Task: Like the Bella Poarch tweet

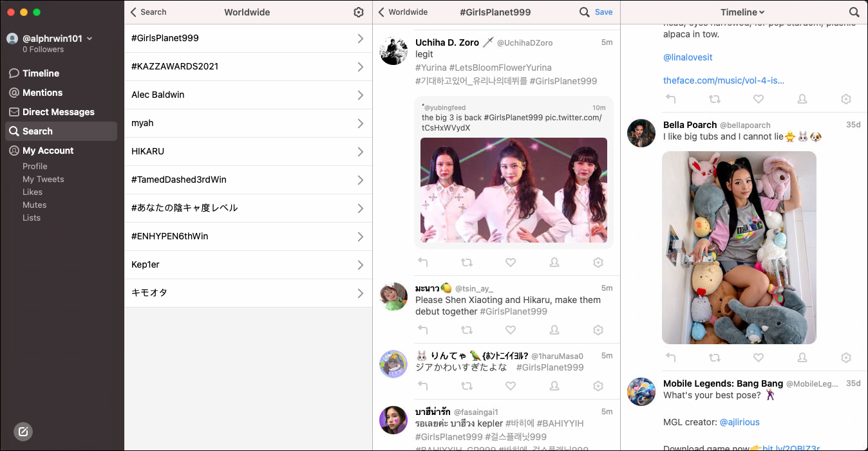Action: pos(759,358)
